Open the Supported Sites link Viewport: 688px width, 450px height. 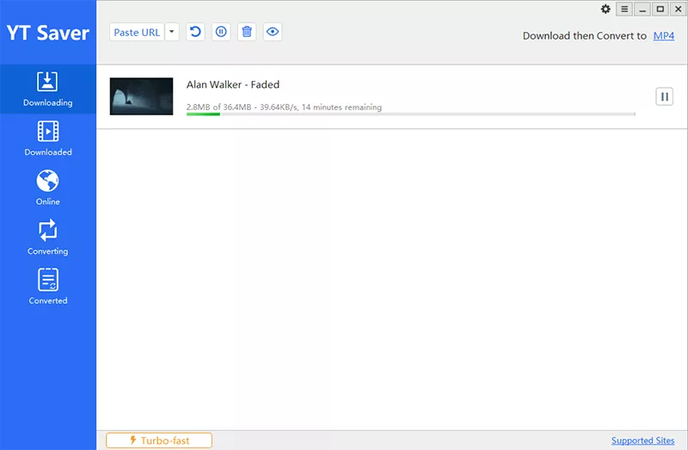click(x=642, y=441)
